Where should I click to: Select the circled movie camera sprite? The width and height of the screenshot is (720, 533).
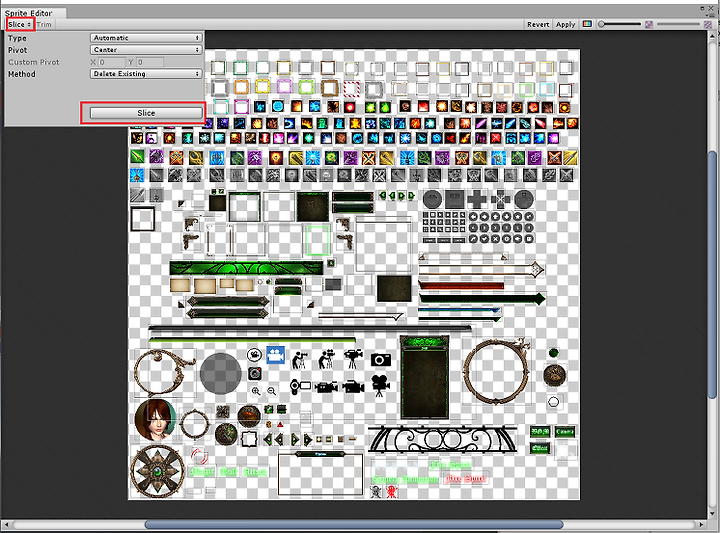pos(254,355)
